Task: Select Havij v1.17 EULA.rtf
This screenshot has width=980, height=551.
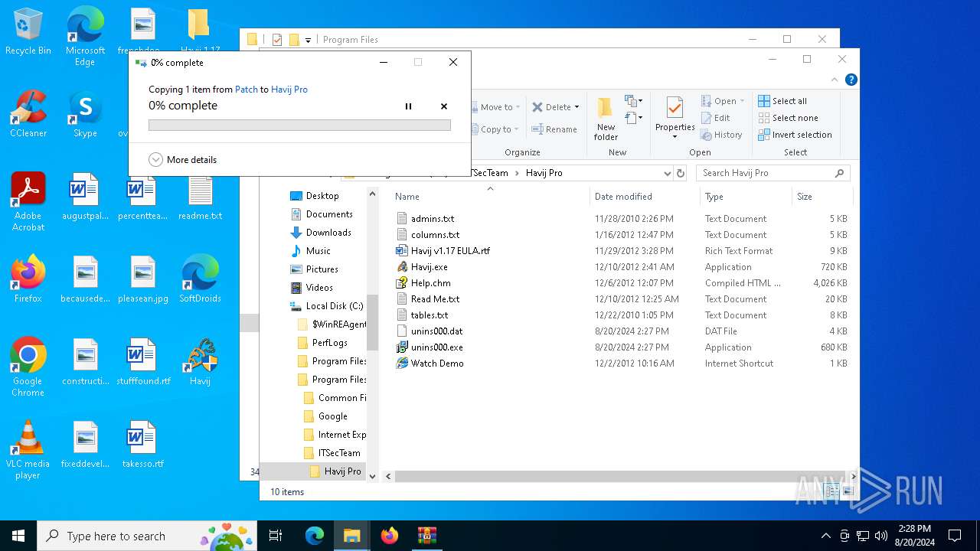Action: coord(450,251)
